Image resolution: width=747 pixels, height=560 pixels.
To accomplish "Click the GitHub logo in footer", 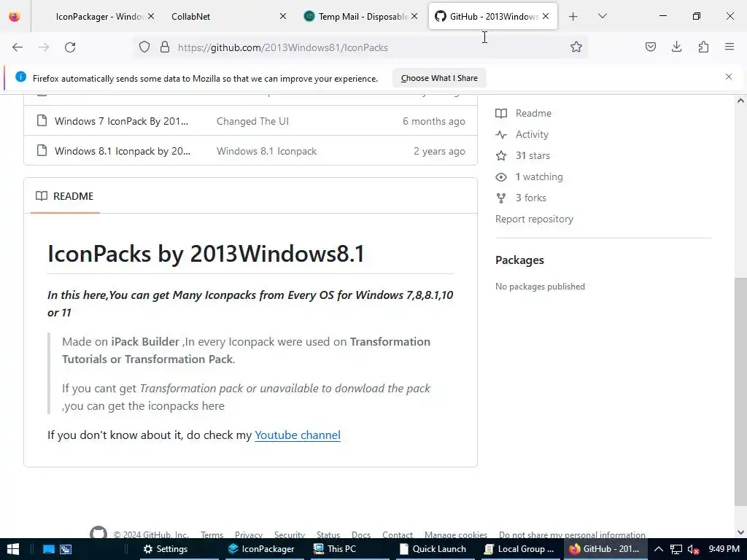I will tap(98, 533).
